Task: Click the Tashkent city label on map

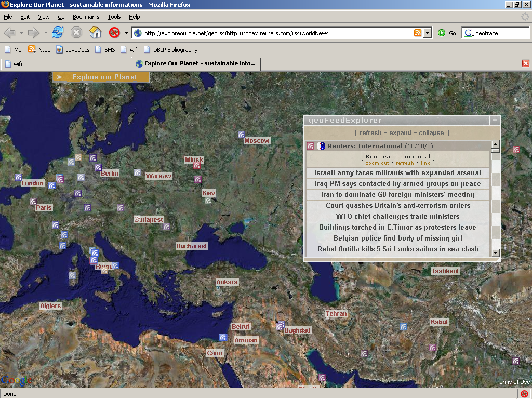Action: (x=445, y=271)
